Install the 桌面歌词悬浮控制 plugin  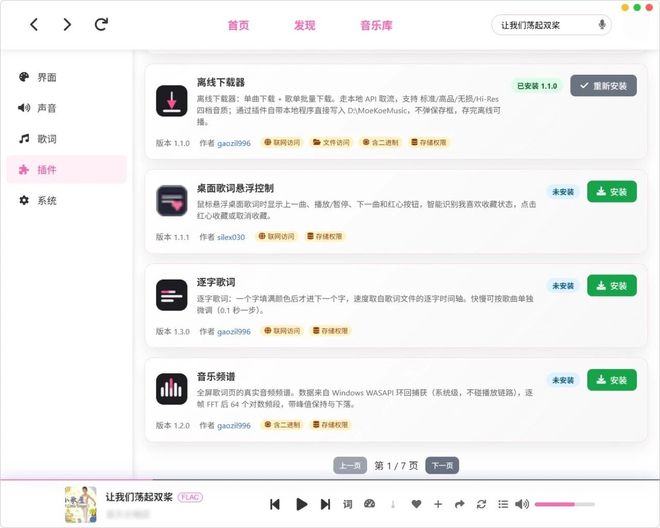pos(612,192)
